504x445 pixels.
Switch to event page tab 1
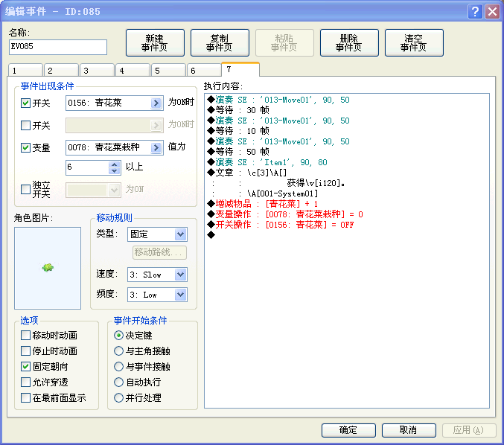click(x=25, y=71)
